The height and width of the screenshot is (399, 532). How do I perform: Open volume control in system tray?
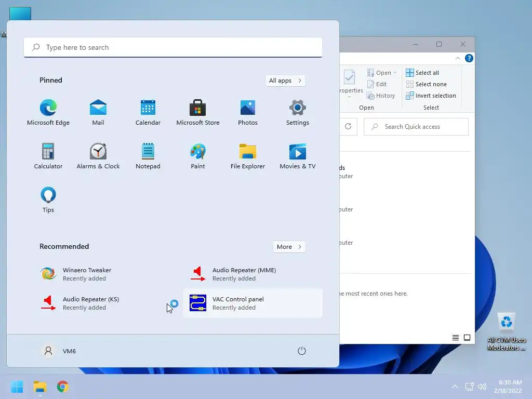point(482,387)
